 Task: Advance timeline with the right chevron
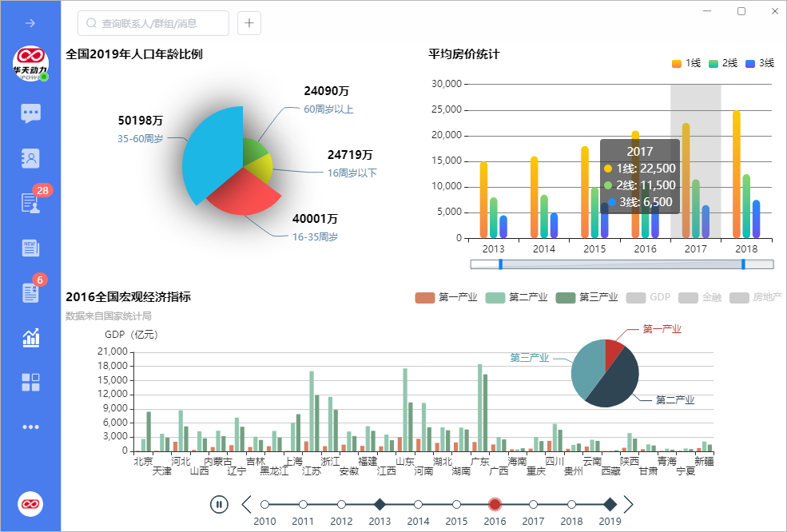coord(629,504)
